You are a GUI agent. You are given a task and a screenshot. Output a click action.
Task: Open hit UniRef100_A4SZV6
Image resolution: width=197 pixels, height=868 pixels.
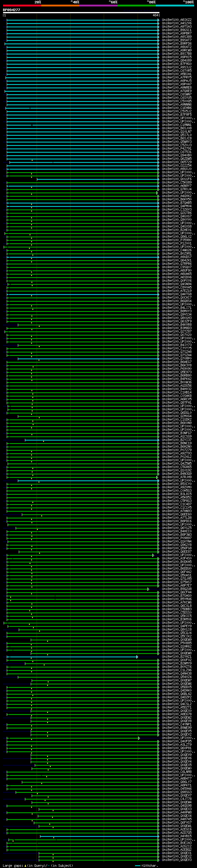click(176, 23)
